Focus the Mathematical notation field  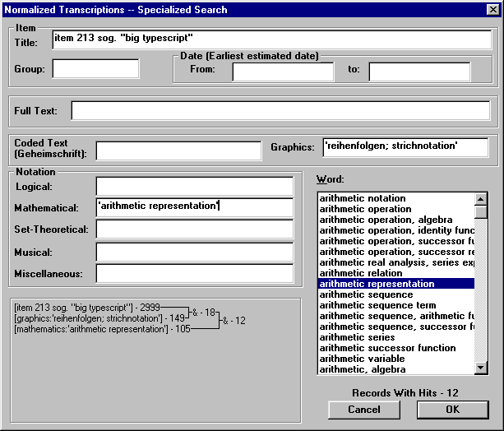pyautogui.click(x=194, y=207)
